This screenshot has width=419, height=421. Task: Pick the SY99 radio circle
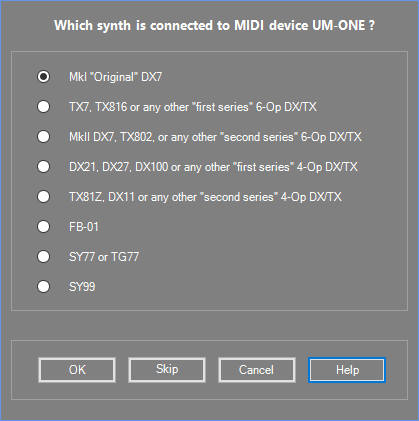(x=43, y=287)
